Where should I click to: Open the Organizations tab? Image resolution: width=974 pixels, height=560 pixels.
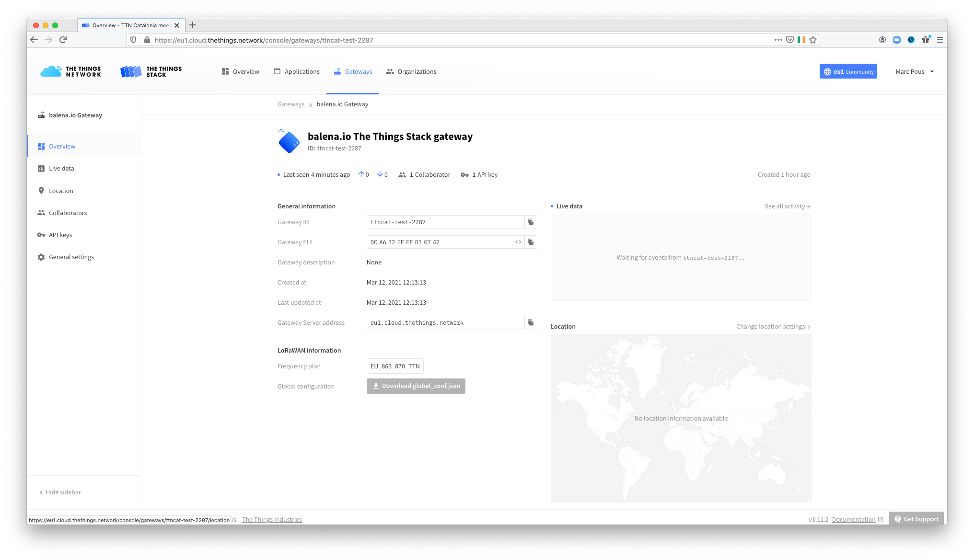[411, 72]
